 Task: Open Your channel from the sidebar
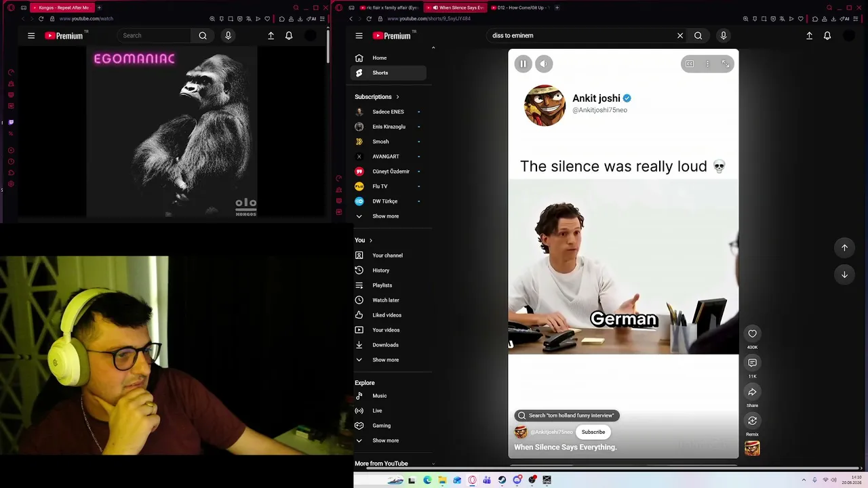coord(389,256)
